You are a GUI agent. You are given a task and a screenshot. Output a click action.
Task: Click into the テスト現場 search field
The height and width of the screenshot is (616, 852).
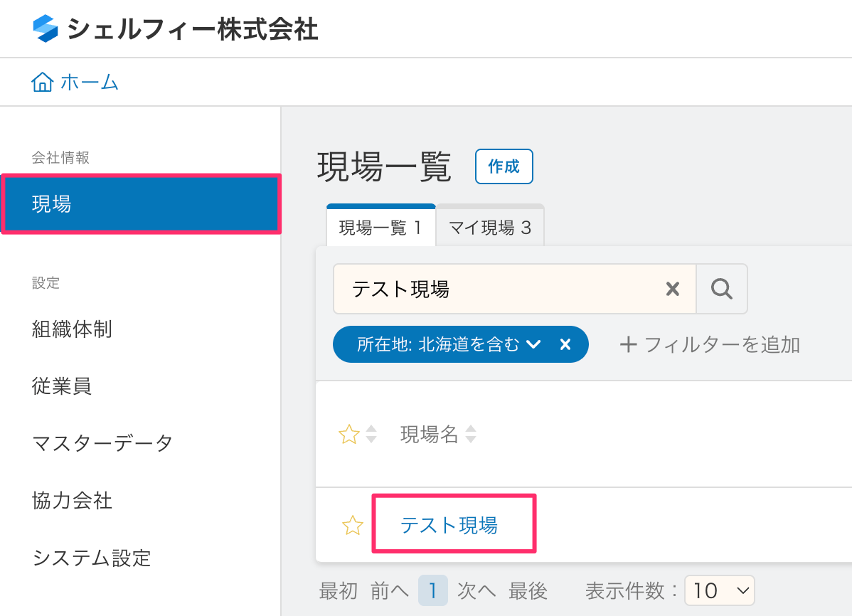coord(498,289)
